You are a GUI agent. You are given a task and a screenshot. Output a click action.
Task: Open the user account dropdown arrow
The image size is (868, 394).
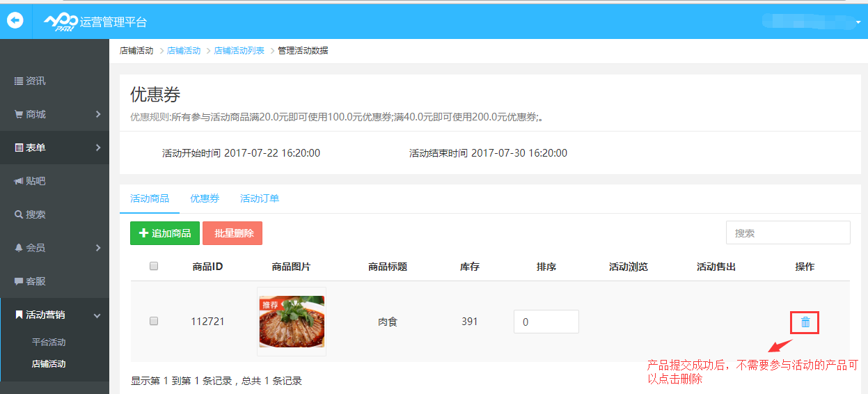[858, 22]
